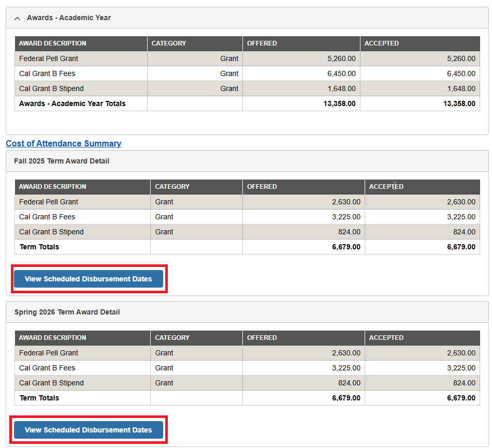
Task: Click Cal Grant B Fees in Fall 2025 table
Action: pos(47,217)
